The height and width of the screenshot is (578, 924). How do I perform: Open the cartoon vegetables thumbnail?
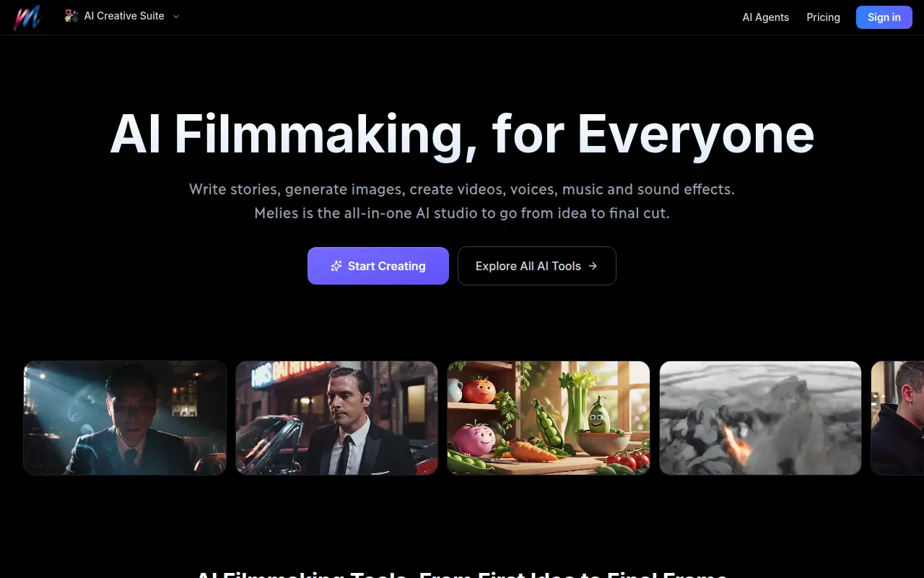pos(549,418)
